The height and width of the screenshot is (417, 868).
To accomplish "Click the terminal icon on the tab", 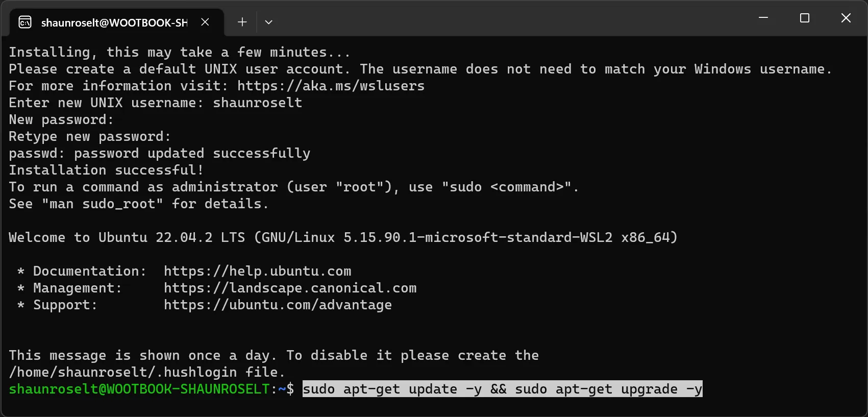I will coord(25,22).
